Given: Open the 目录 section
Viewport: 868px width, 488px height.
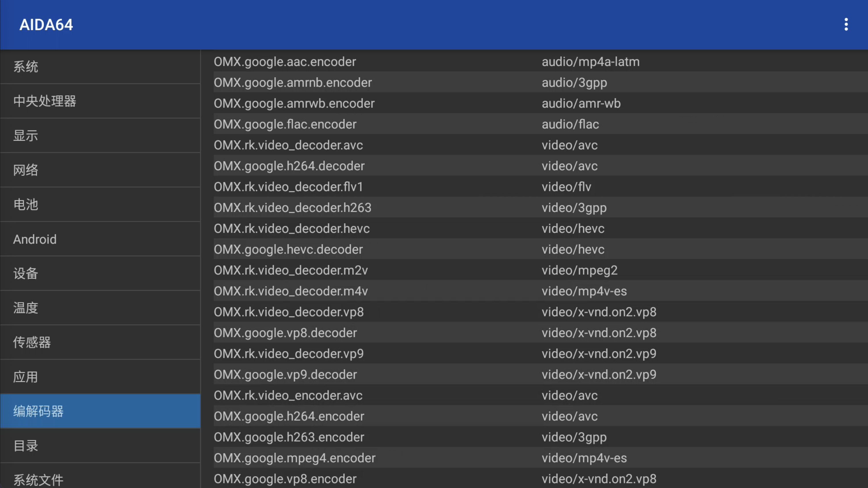Looking at the screenshot, I should click(100, 446).
